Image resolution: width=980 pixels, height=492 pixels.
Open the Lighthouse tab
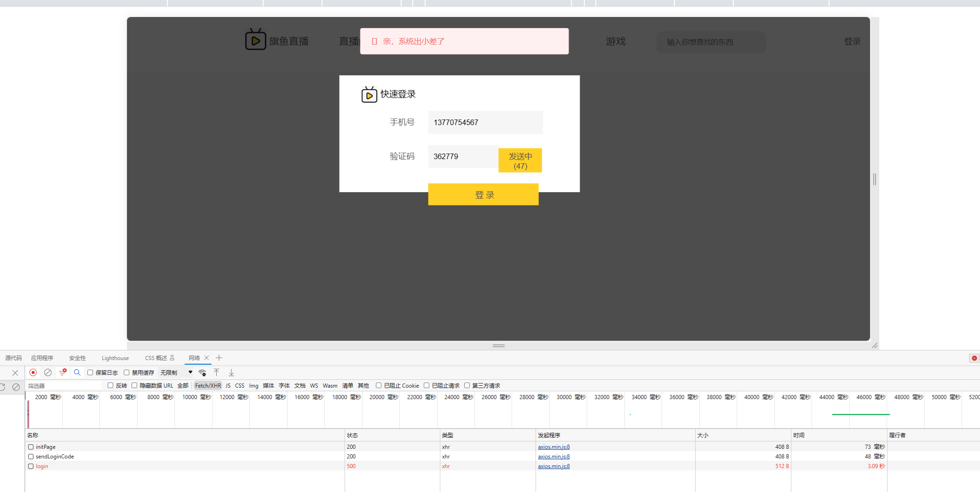(x=115, y=358)
